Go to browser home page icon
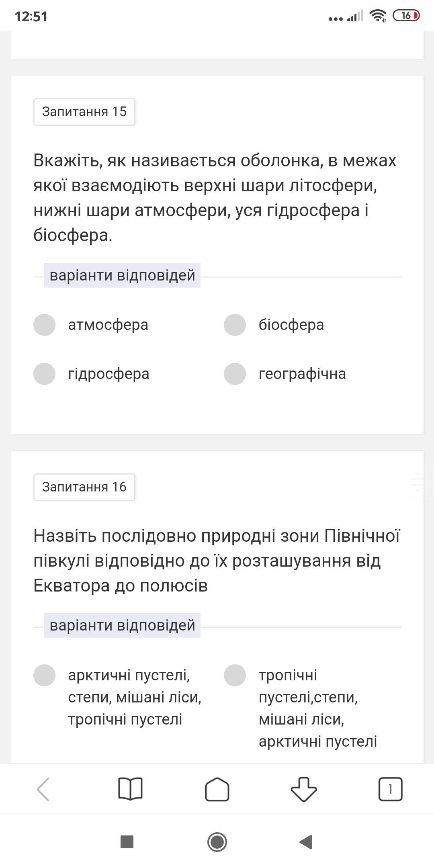 217,789
